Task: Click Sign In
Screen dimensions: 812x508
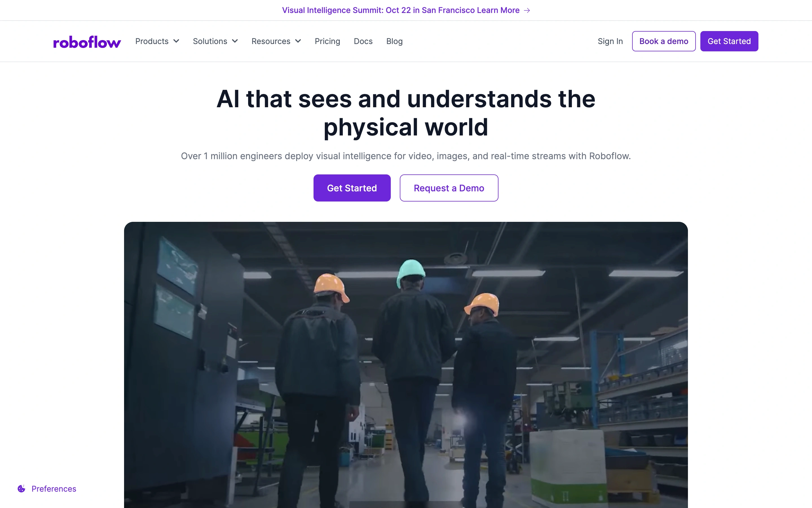Action: (610, 41)
